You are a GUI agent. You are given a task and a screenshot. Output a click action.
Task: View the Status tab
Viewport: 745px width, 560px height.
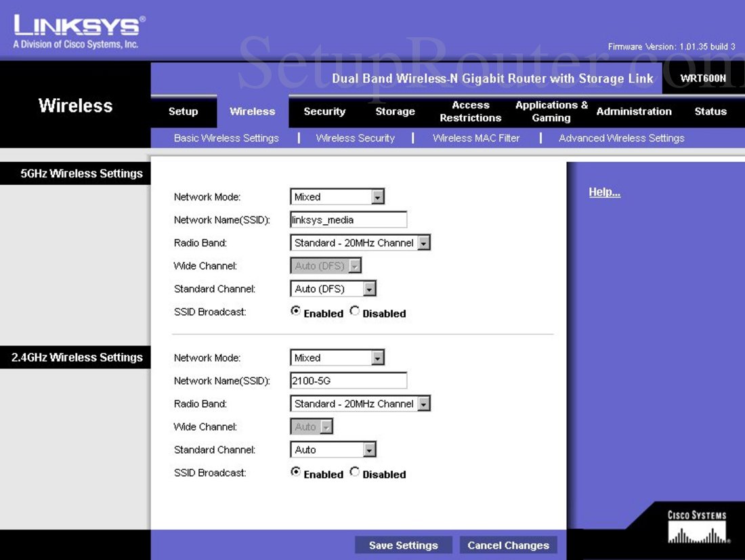tap(710, 111)
